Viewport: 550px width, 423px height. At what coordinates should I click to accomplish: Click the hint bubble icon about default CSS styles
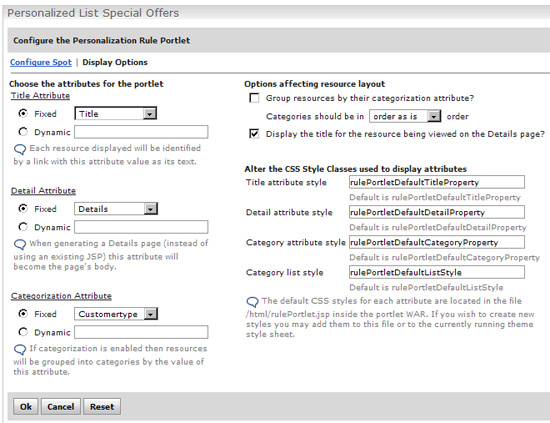253,302
